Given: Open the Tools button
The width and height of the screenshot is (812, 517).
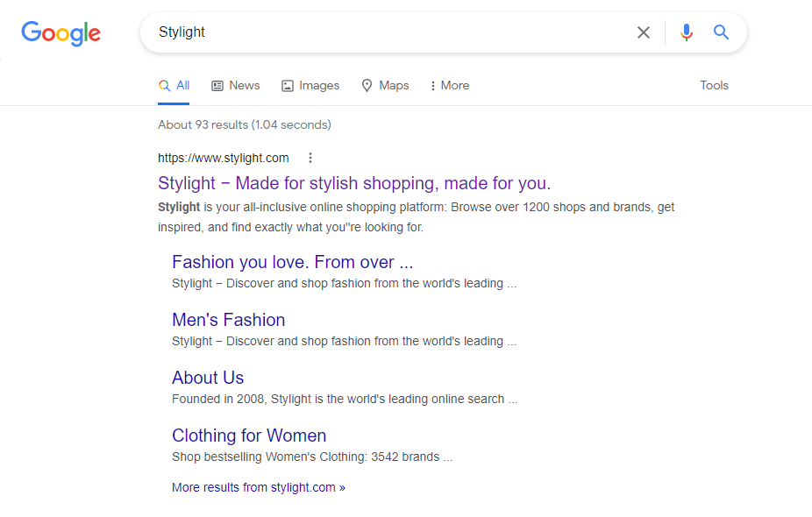Looking at the screenshot, I should click(x=714, y=85).
